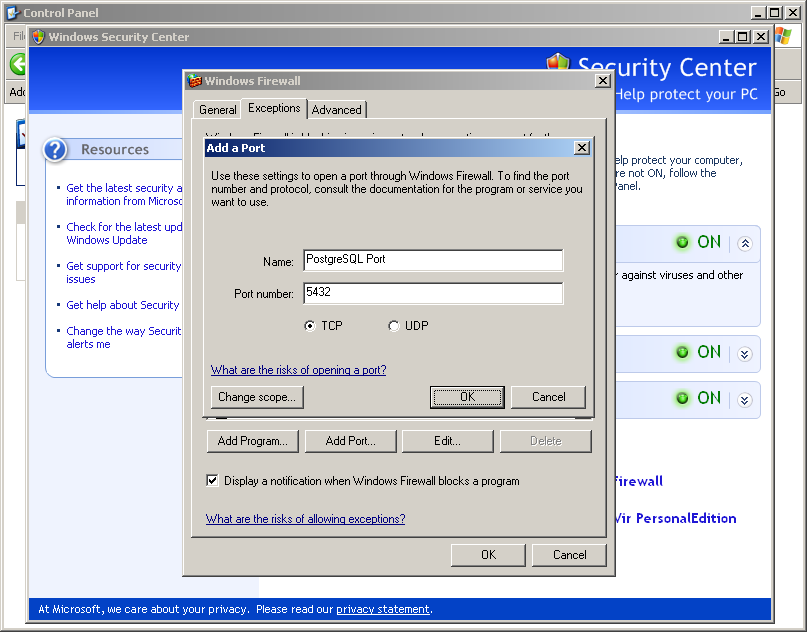The height and width of the screenshot is (632, 807).
Task: Click the Windows Firewall title bar icon
Action: 194,81
